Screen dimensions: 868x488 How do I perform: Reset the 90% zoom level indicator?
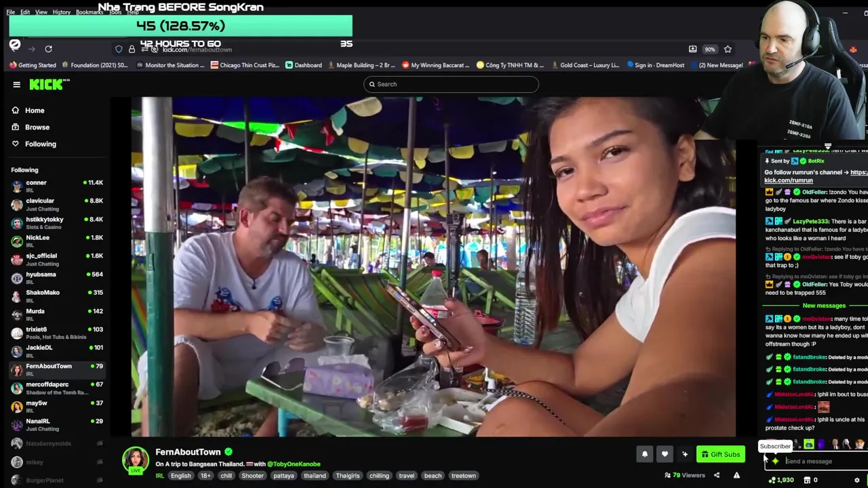tap(709, 49)
